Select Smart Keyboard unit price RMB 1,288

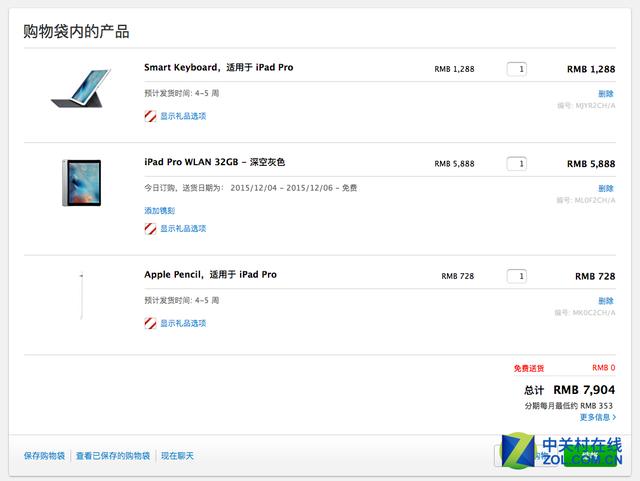click(x=454, y=69)
